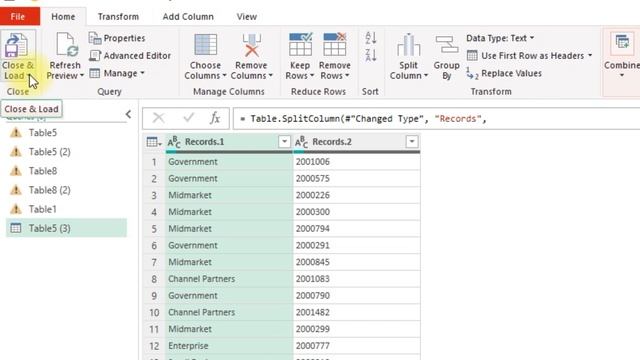The height and width of the screenshot is (360, 640).
Task: Select the Table5 query
Action: (66, 133)
